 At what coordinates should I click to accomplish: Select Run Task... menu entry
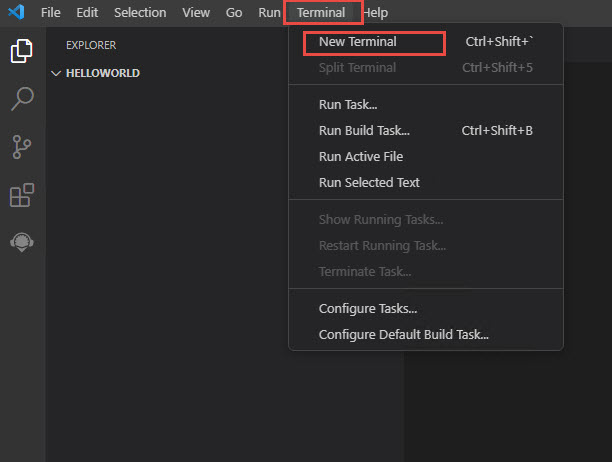click(x=426, y=105)
